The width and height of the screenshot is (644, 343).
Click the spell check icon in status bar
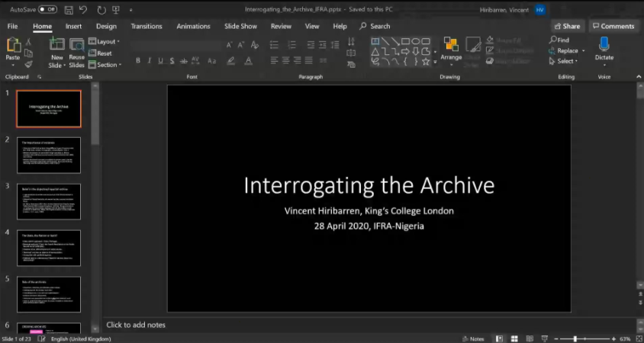41,339
